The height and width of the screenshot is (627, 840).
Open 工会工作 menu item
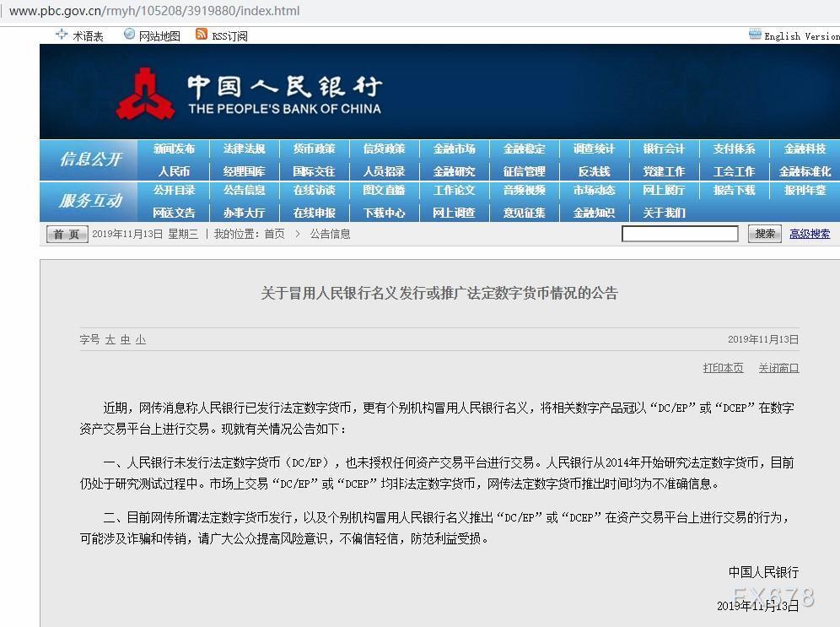pos(735,171)
